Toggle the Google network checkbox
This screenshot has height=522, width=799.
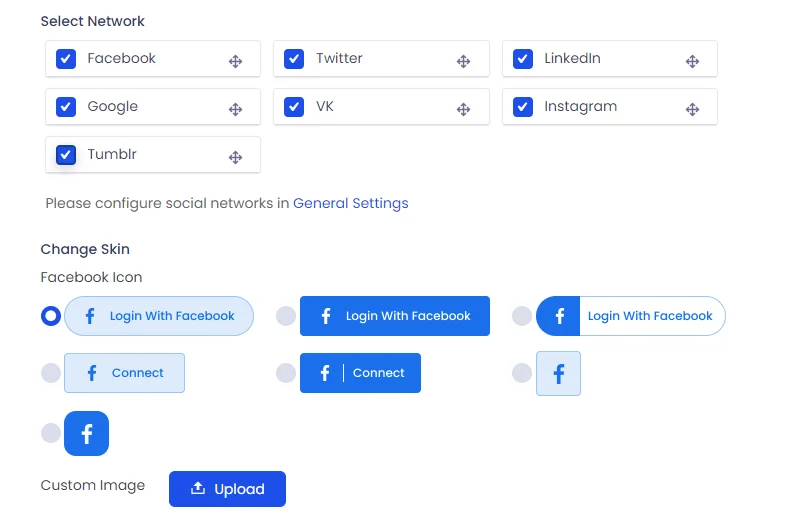point(66,107)
